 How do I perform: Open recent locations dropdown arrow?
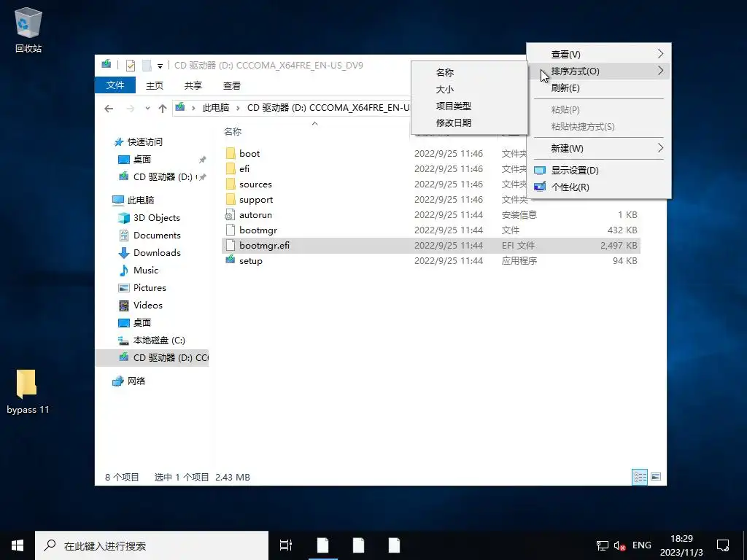point(147,109)
